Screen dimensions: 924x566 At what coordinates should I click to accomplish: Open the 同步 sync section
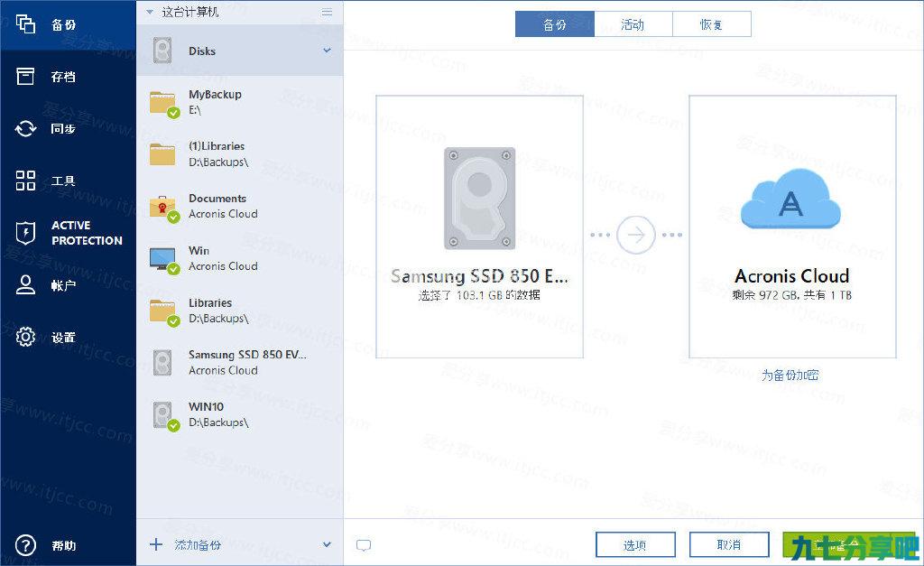coord(68,128)
